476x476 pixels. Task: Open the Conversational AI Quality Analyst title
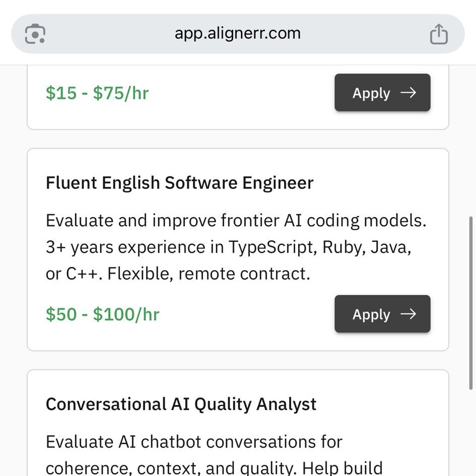coord(181,404)
